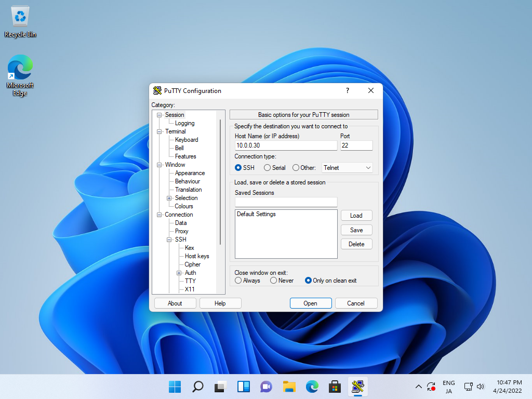532x399 pixels.
Task: Enable 'Always' for close window on exit
Action: click(237, 280)
